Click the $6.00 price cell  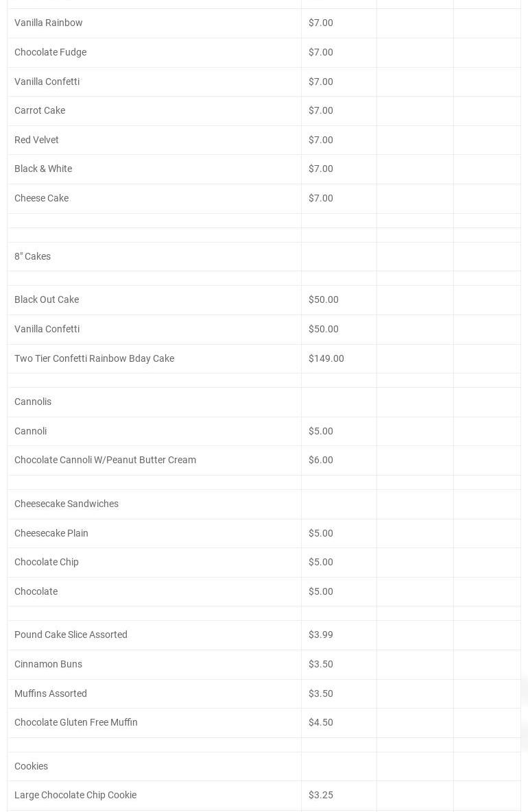[321, 460]
